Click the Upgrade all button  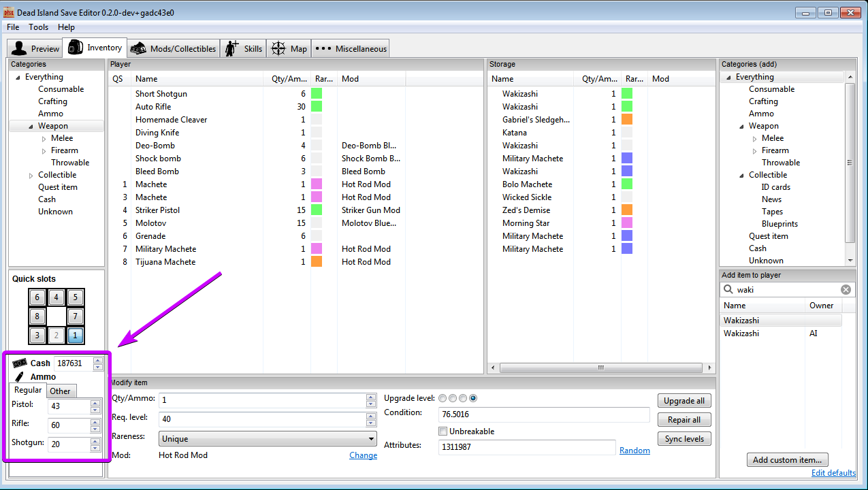point(684,400)
